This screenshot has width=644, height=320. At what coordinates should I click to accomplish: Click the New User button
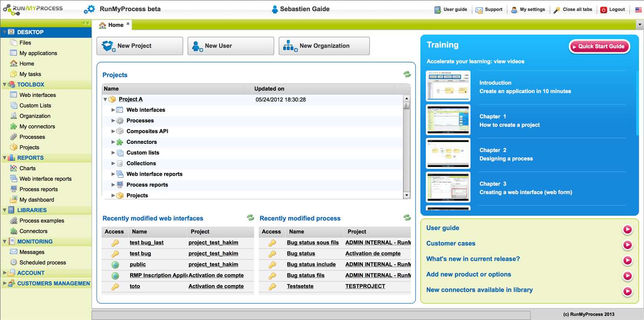[x=231, y=46]
